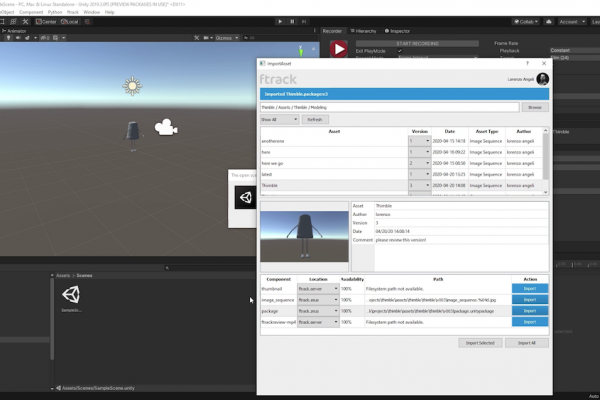Image resolution: width=600 pixels, height=400 pixels.
Task: Open location dropdown for thumbnail component
Action: click(x=318, y=289)
